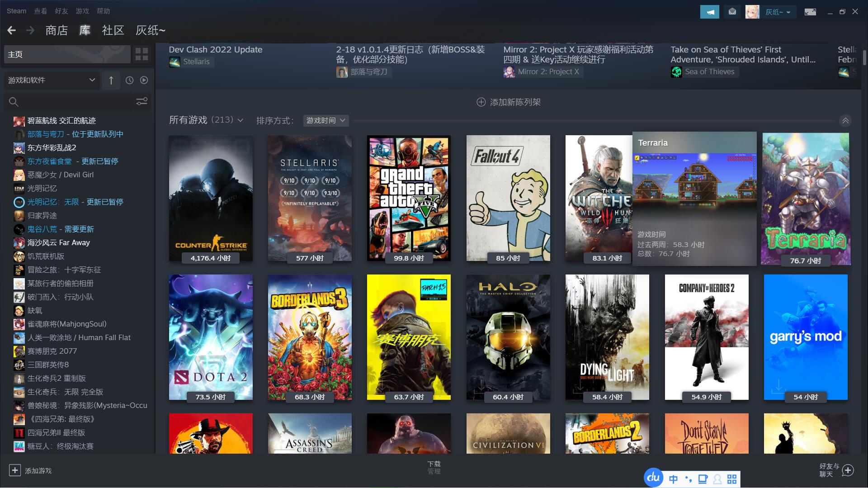Click the plus icon beside 添加新陈列架

coord(481,102)
